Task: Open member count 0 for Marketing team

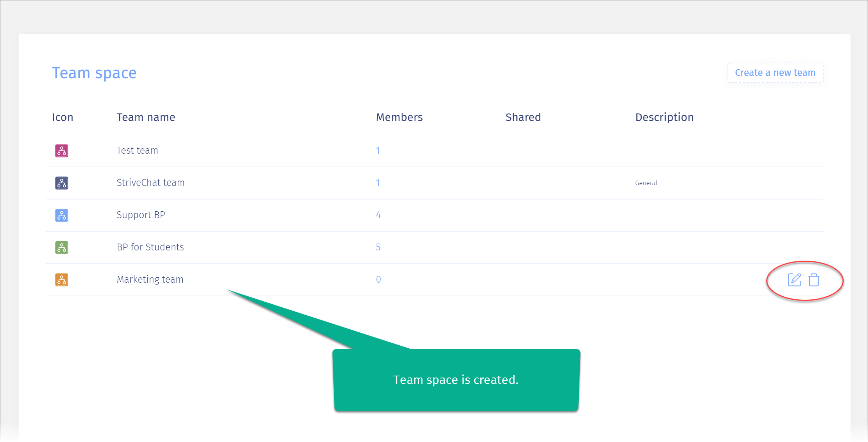Action: (x=378, y=279)
